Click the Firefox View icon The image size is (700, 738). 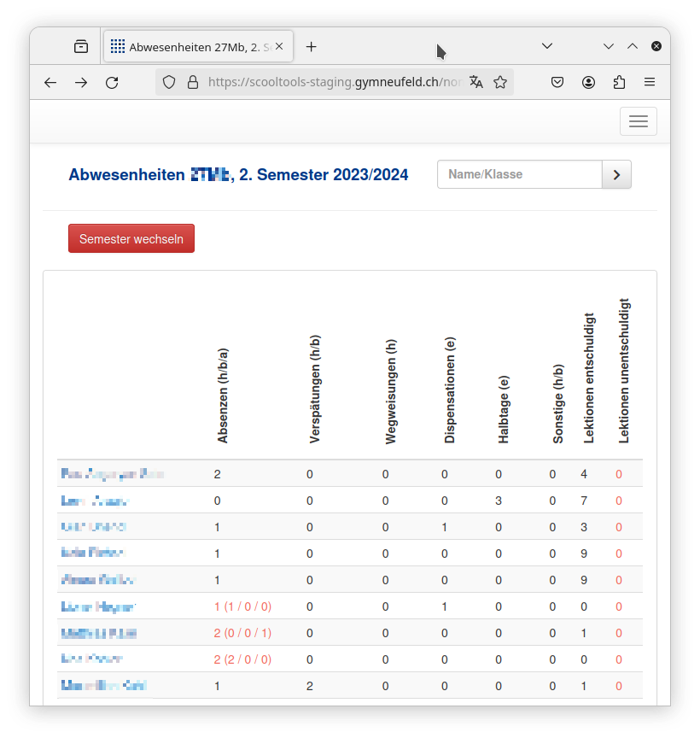pos(81,47)
